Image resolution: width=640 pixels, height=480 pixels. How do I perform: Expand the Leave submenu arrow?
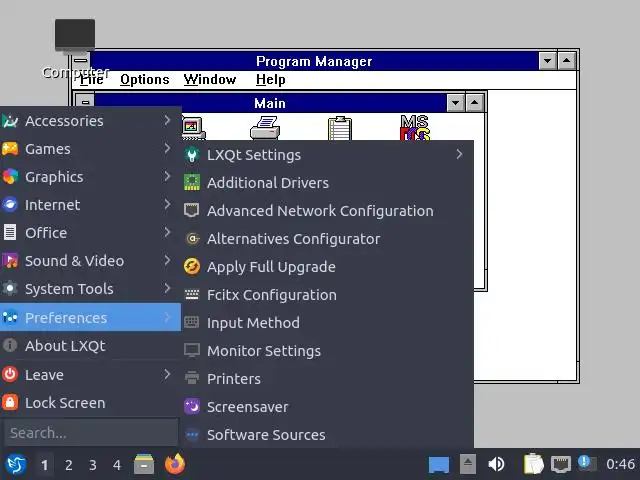click(167, 374)
